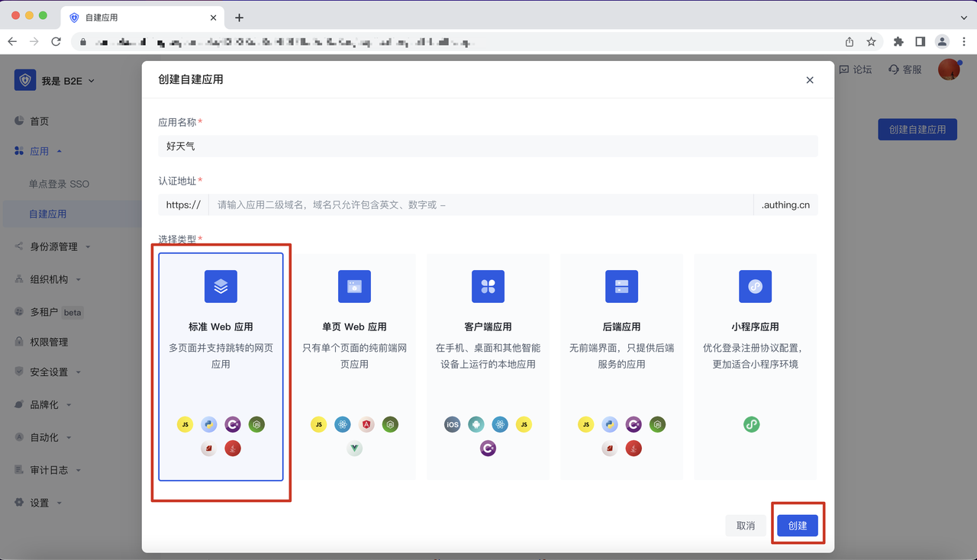
Task: Click the 客户端应用 four-dot icon
Action: [488, 287]
